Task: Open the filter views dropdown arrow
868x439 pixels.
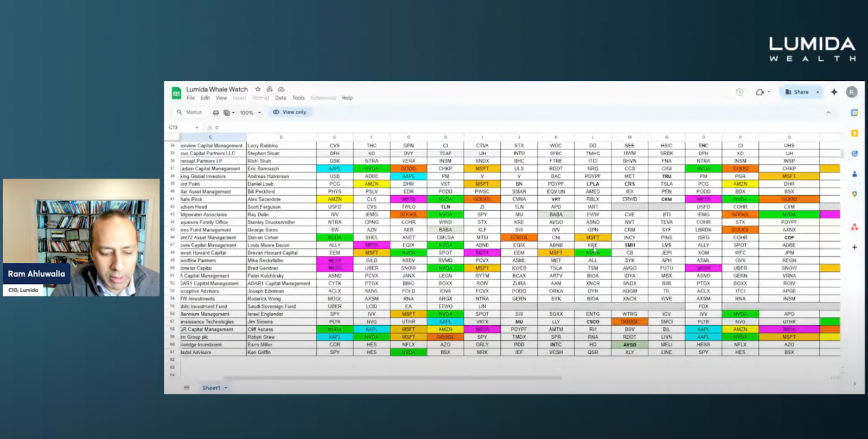Action: tap(233, 113)
